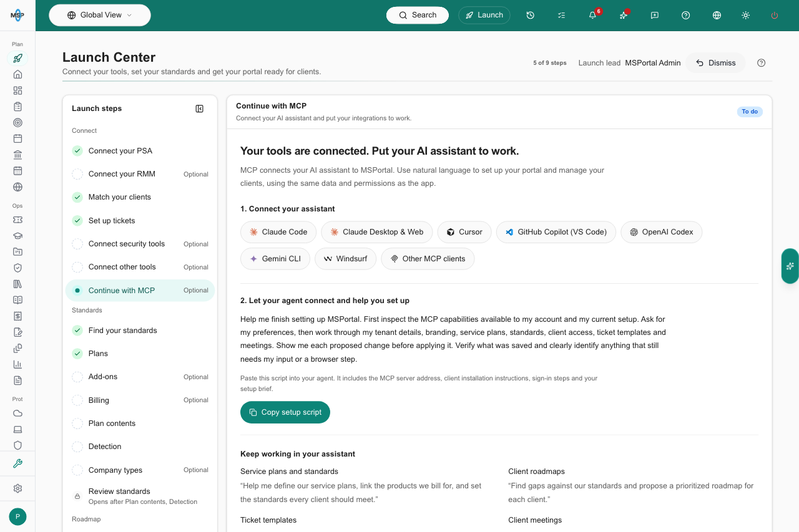Click Copy setup script button
799x532 pixels.
click(x=285, y=412)
